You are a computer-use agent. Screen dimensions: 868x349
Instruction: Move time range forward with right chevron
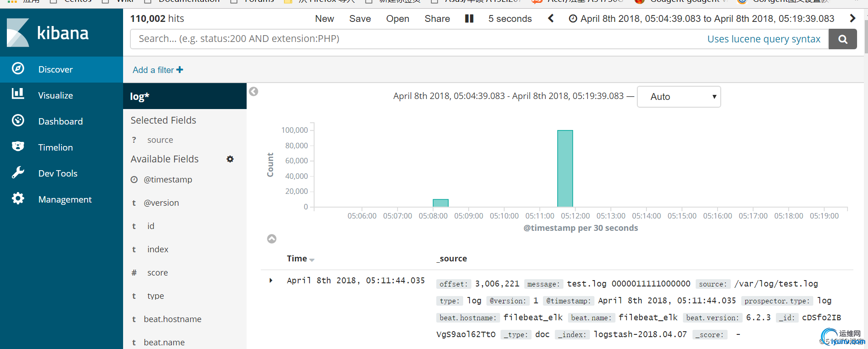[852, 18]
